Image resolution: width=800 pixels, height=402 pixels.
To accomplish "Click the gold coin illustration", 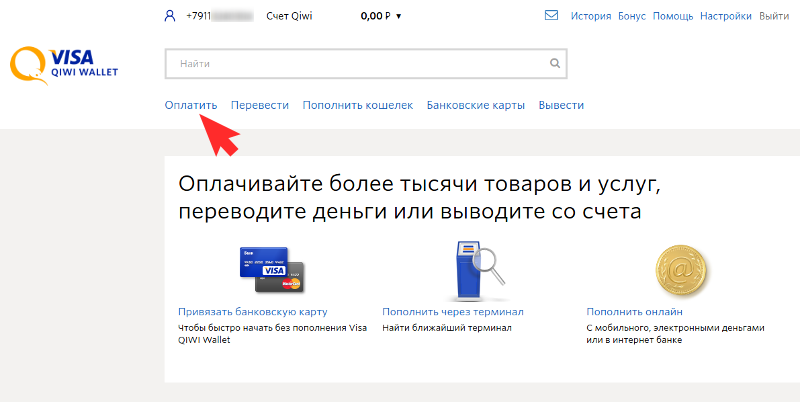I will coord(682,272).
